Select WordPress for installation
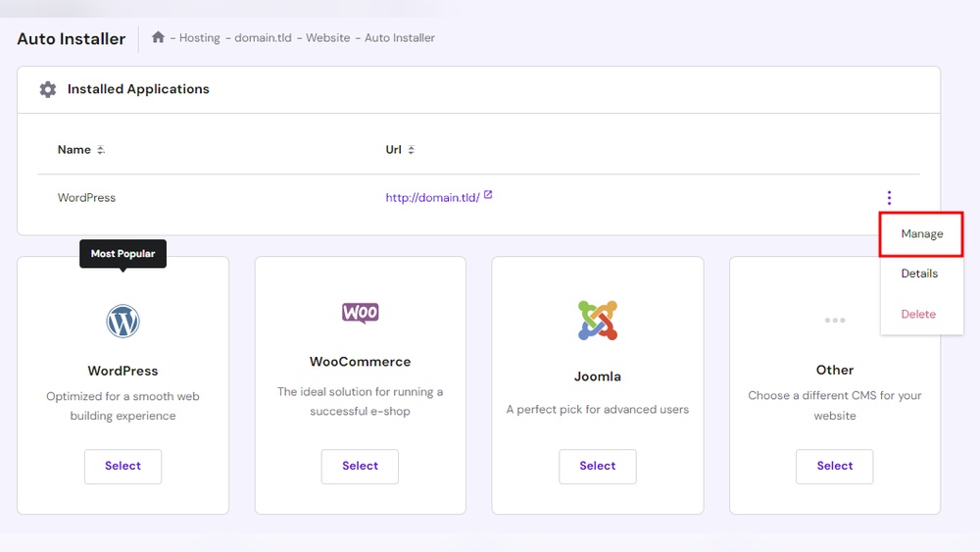980x552 pixels. point(123,466)
